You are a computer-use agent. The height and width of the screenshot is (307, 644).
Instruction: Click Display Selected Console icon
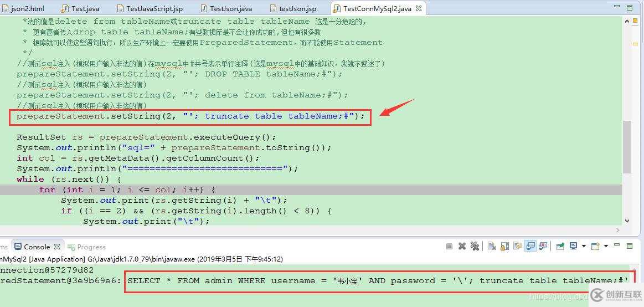(573, 246)
